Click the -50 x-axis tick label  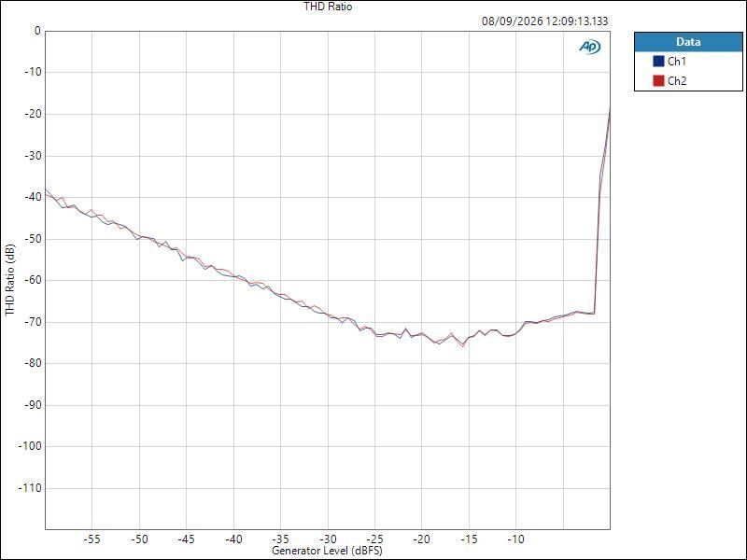click(x=139, y=539)
